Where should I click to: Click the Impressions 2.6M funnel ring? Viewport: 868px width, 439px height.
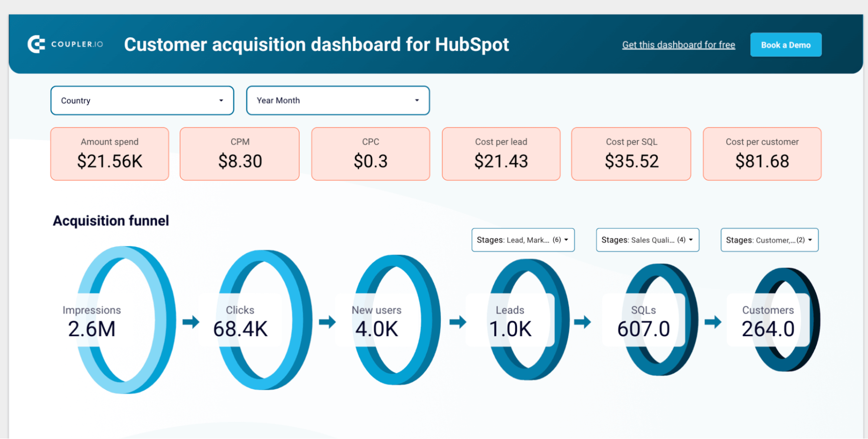click(126, 320)
